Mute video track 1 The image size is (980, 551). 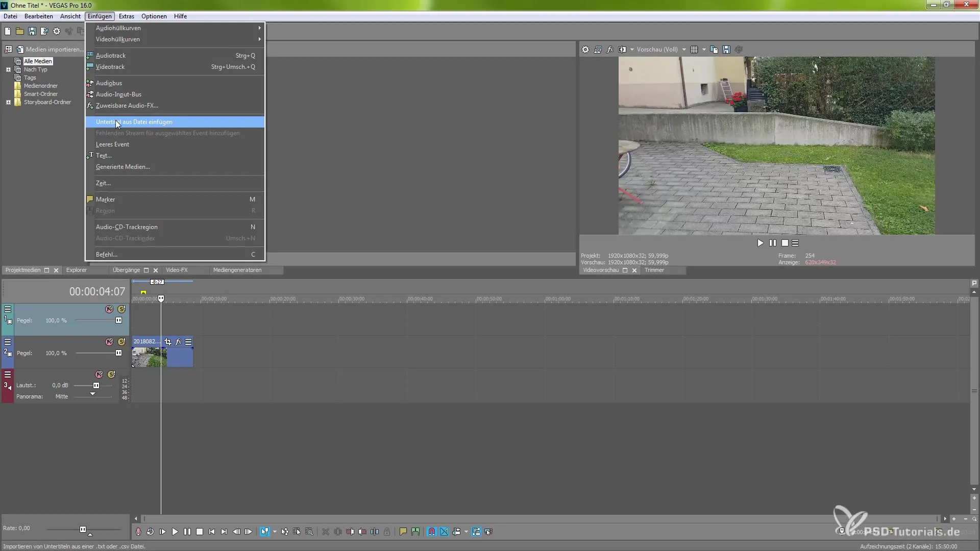pos(109,309)
